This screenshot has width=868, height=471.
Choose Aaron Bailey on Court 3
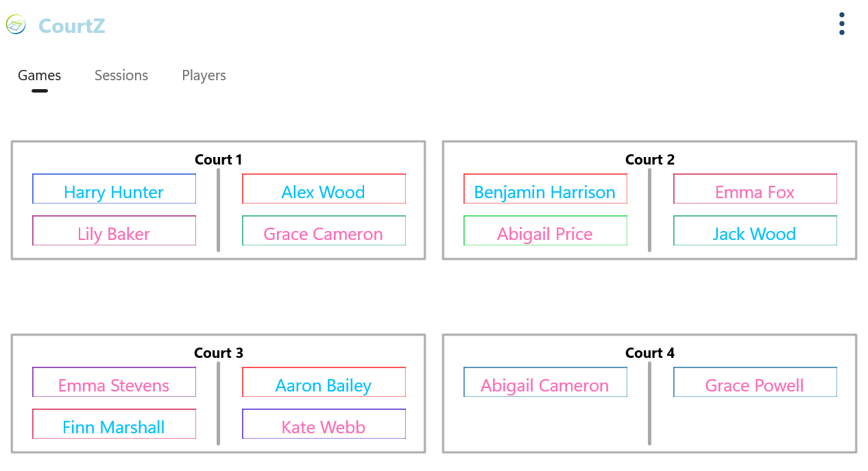click(324, 383)
